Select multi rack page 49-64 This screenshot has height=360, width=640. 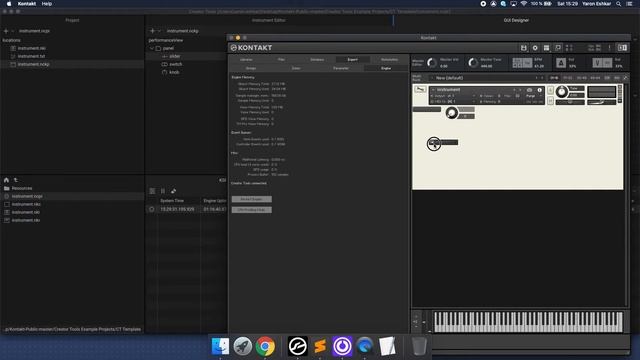click(596, 78)
